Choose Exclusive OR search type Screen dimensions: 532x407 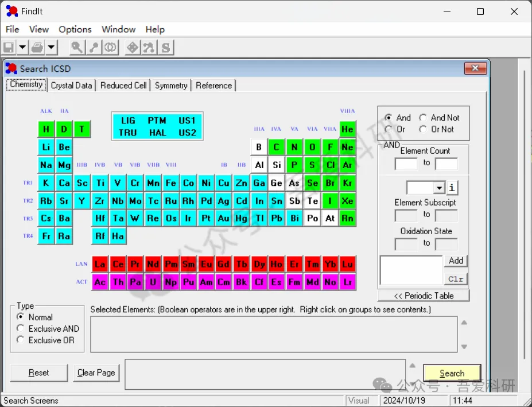tap(20, 340)
